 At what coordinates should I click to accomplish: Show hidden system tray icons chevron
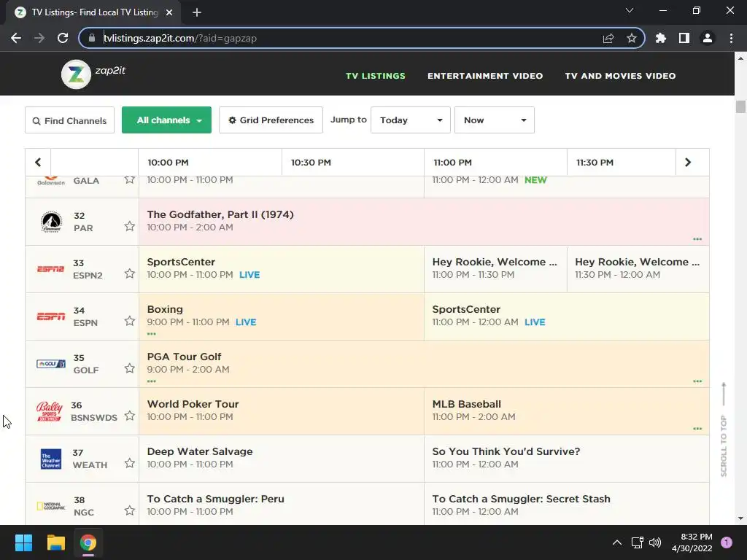(x=617, y=542)
